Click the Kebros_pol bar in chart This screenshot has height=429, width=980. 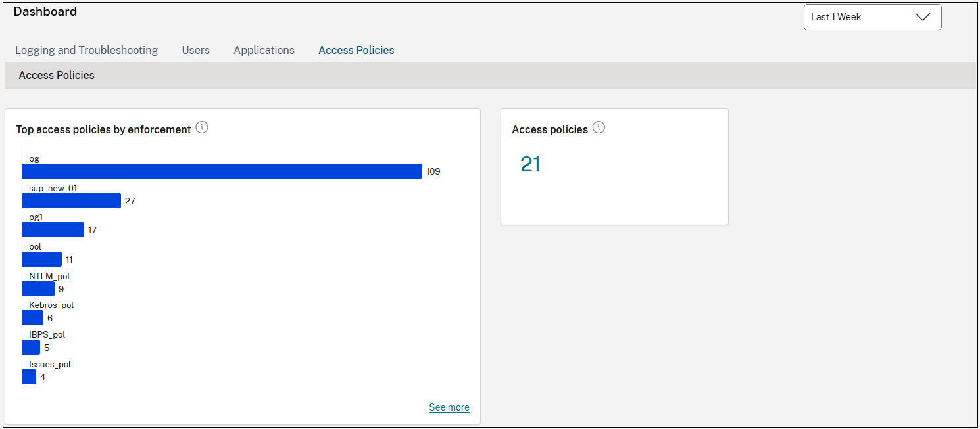point(33,318)
